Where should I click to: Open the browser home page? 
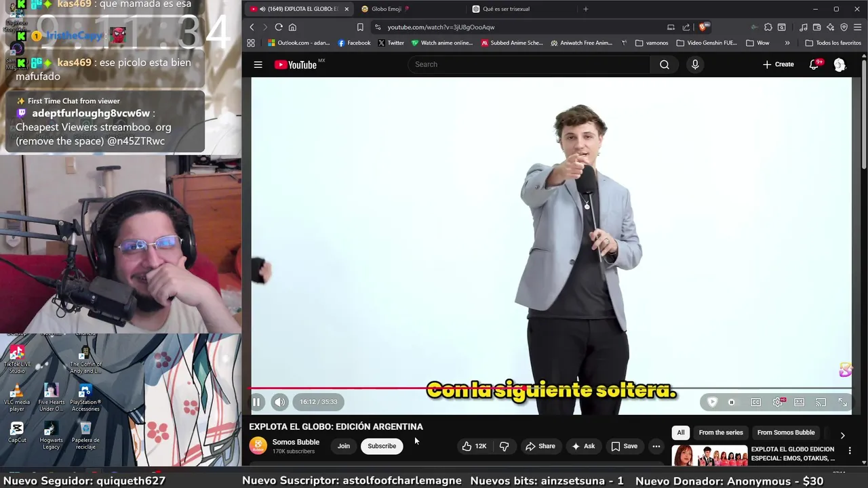tap(292, 27)
